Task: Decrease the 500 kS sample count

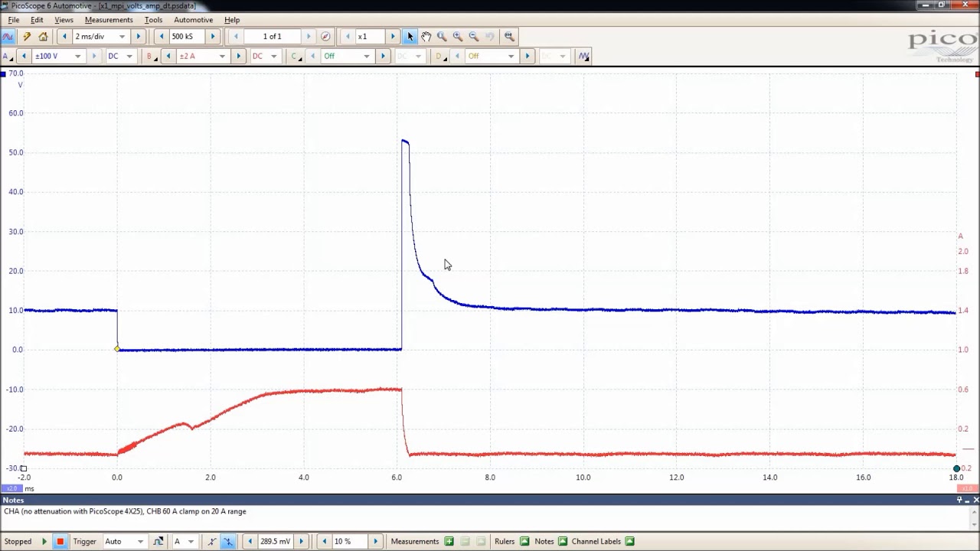Action: pos(161,37)
